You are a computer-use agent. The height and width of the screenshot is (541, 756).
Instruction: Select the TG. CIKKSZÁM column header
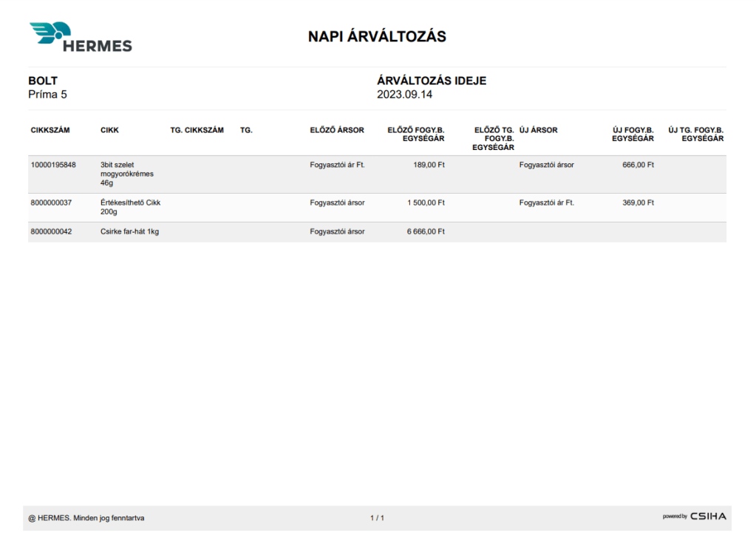click(x=197, y=130)
